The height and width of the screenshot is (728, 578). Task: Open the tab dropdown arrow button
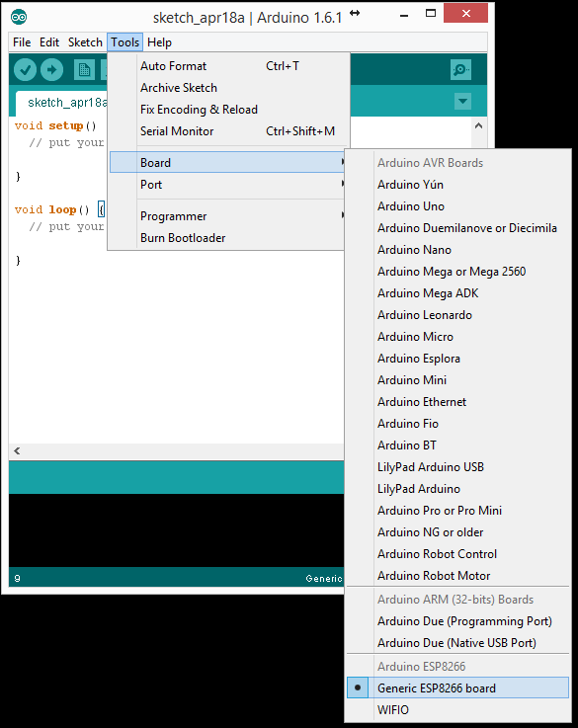point(462,101)
